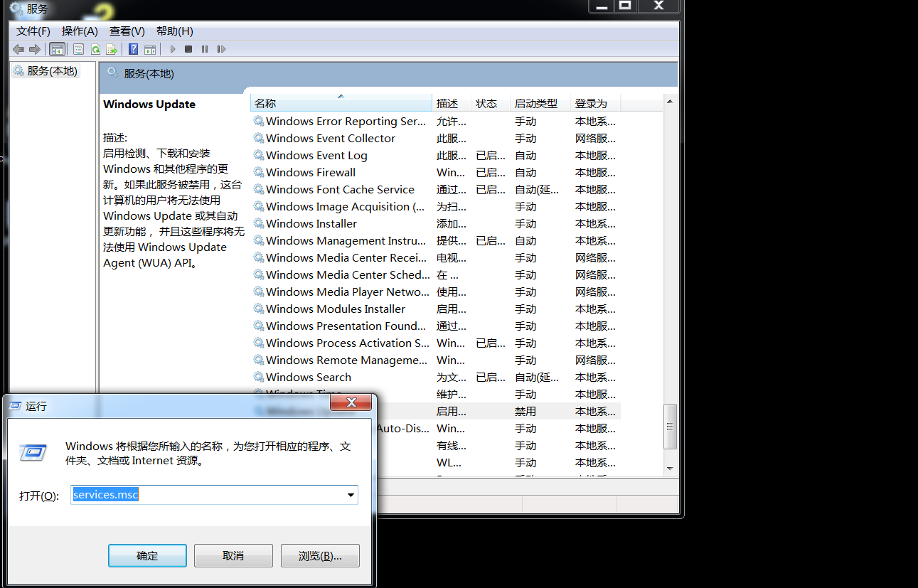The width and height of the screenshot is (918, 588).
Task: Open the Properties toolbar icon
Action: click(x=78, y=49)
